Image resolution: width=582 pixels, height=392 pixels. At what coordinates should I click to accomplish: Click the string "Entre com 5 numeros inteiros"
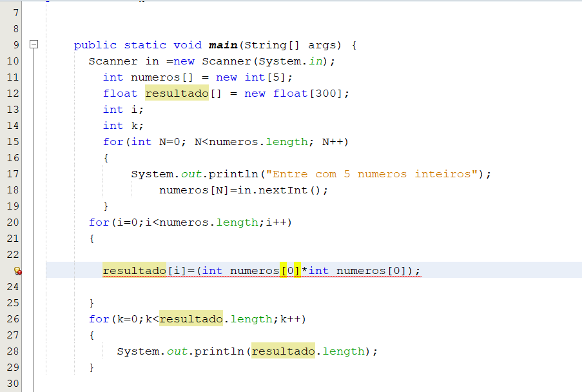coord(371,174)
